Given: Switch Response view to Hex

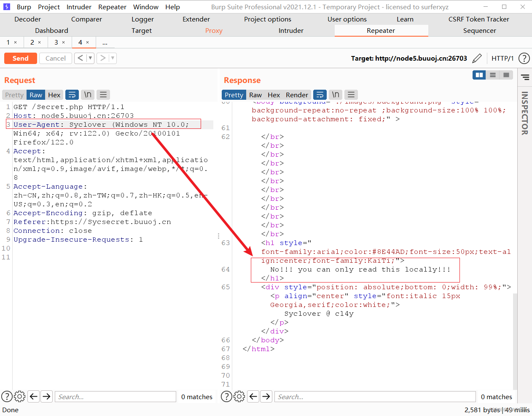Looking at the screenshot, I should (x=274, y=95).
